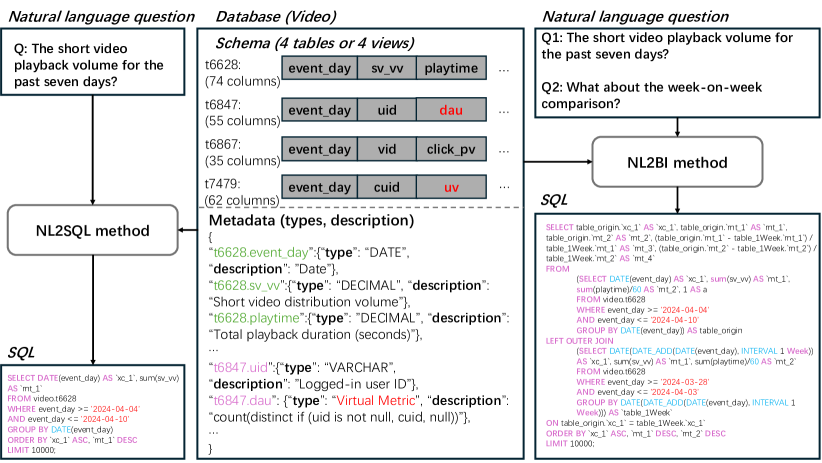Select the cuid column cell
822x463 pixels.
click(x=387, y=187)
